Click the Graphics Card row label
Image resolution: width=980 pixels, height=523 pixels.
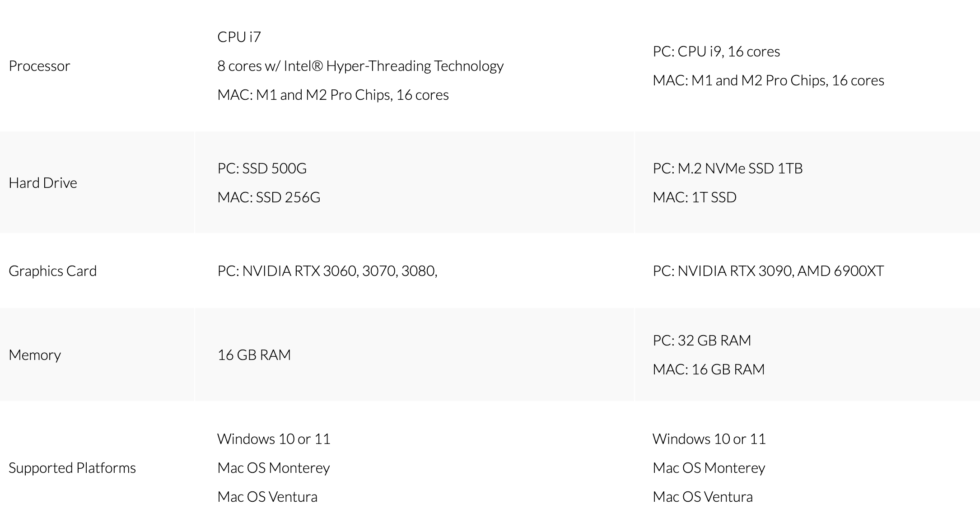tap(52, 271)
